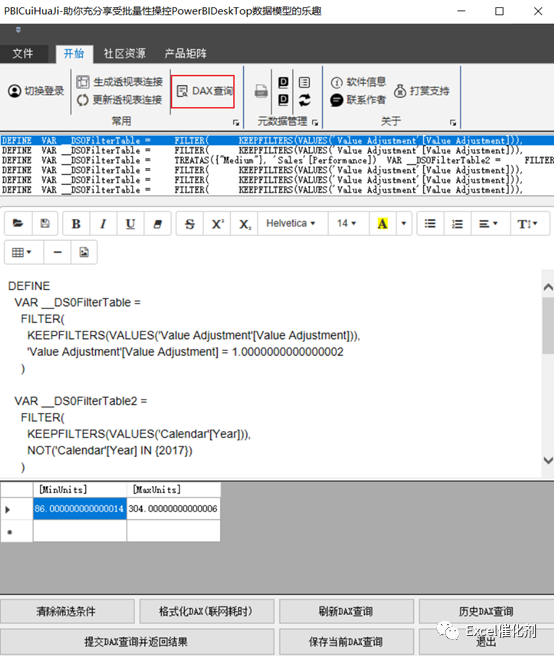Insert a bulleted list
This screenshot has width=554, height=656.
coord(430,224)
